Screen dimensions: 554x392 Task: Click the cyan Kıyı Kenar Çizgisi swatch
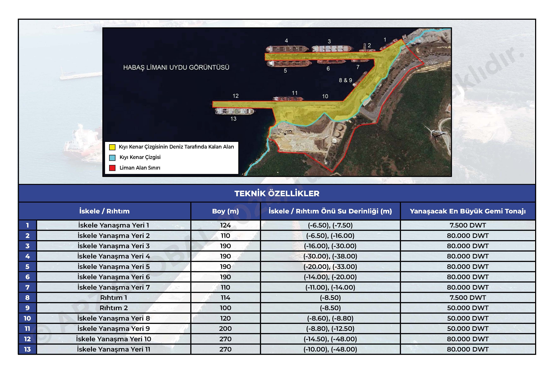pyautogui.click(x=112, y=158)
